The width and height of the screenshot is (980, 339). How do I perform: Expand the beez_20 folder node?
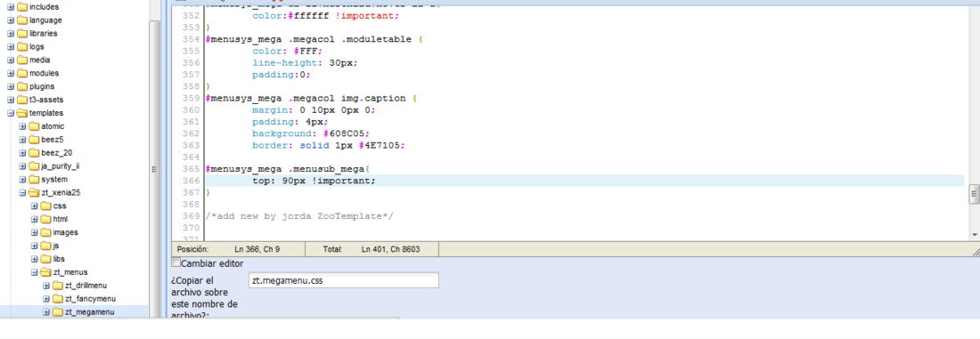click(x=22, y=153)
